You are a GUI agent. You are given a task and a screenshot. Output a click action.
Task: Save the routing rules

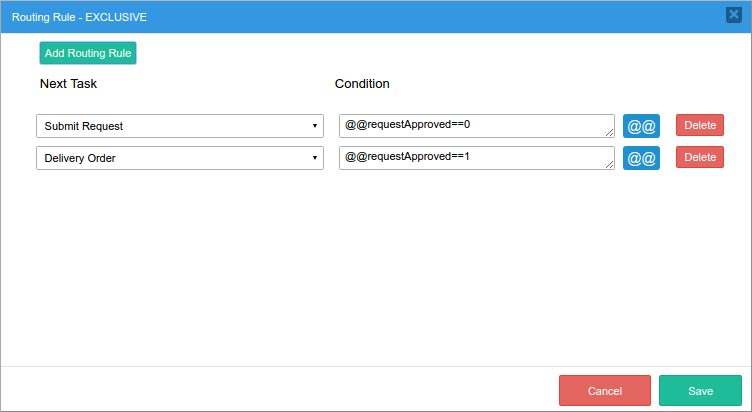click(700, 391)
